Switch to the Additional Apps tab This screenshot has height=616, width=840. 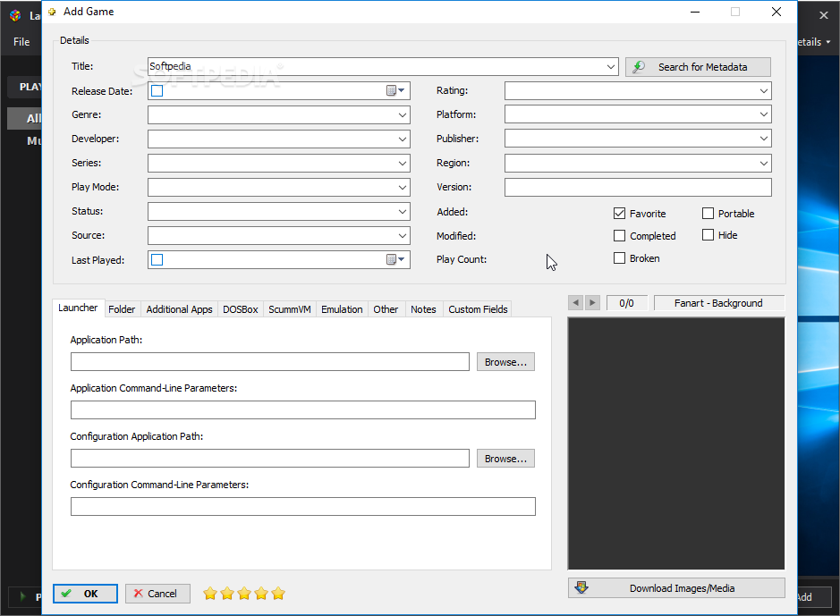click(x=179, y=309)
